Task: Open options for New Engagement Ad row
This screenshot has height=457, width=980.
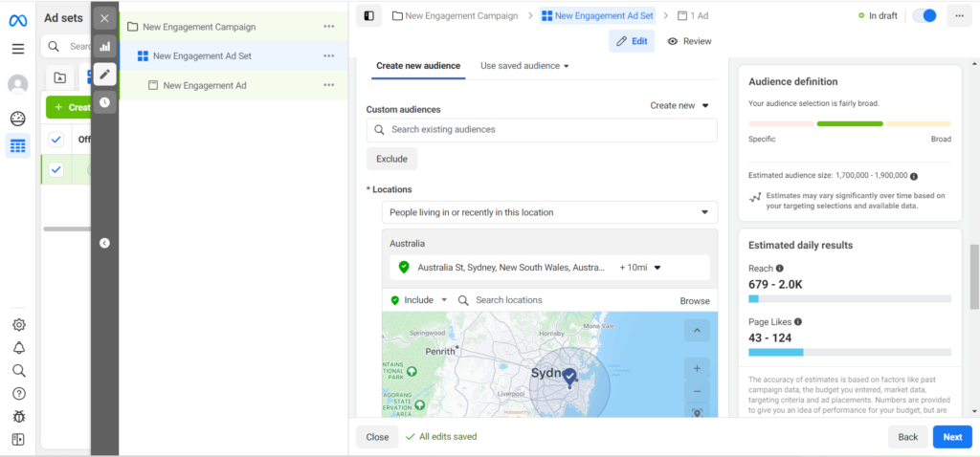Action: 329,85
